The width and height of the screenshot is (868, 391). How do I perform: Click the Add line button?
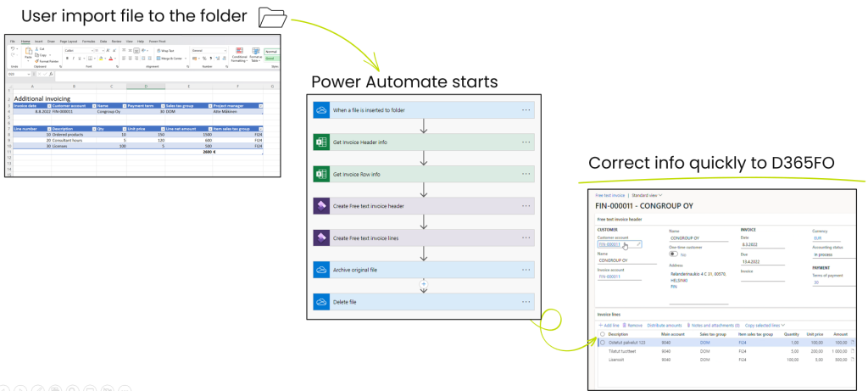pyautogui.click(x=609, y=325)
